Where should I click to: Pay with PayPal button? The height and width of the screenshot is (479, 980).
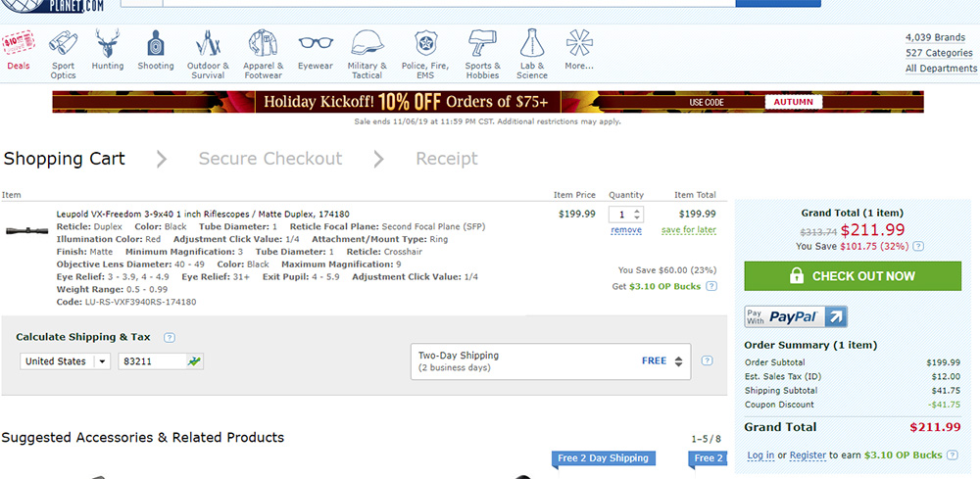[796, 316]
